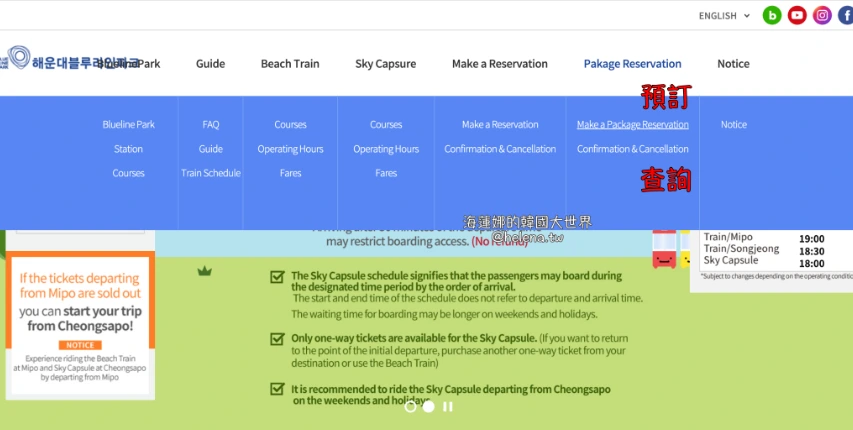Viewport: 853px width, 430px height.
Task: Click the red No refund text
Action: click(500, 241)
